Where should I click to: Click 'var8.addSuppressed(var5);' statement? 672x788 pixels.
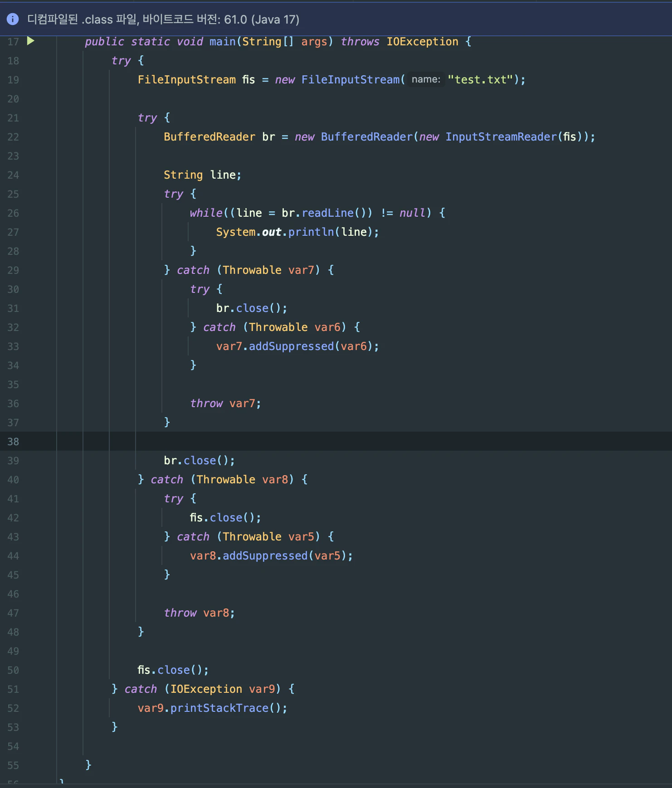(x=271, y=556)
